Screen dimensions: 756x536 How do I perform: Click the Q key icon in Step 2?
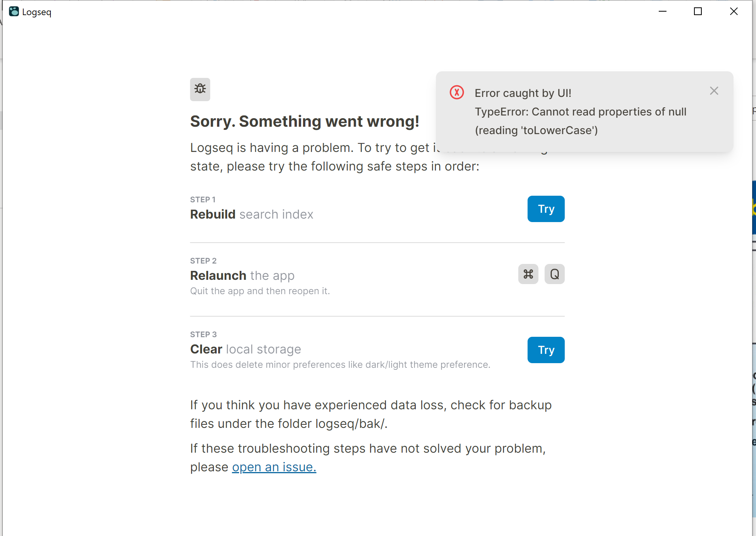(x=554, y=274)
